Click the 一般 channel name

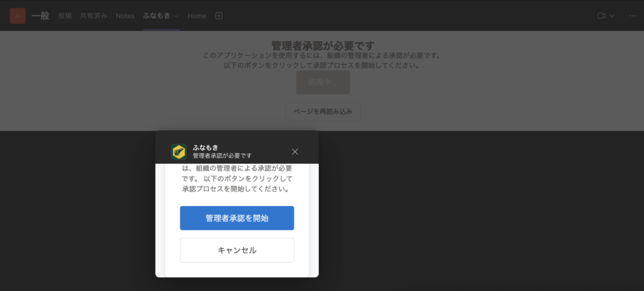point(40,16)
